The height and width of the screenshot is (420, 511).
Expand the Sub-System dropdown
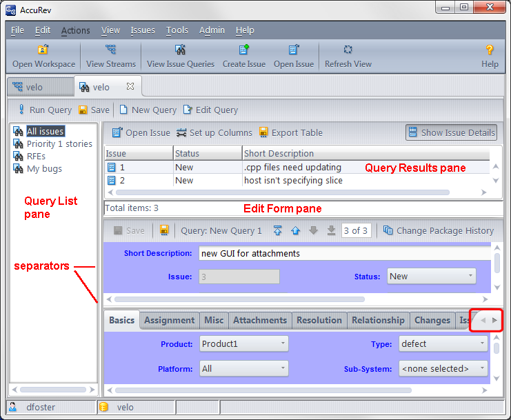443,369
